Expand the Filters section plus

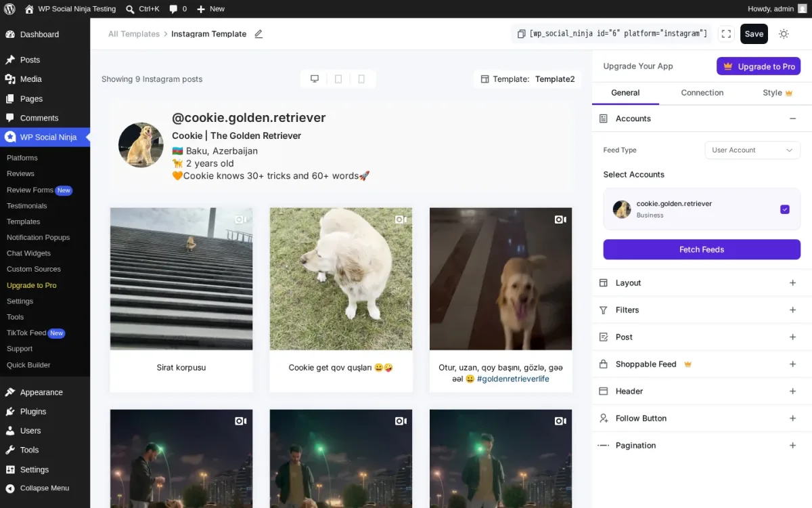pyautogui.click(x=792, y=310)
